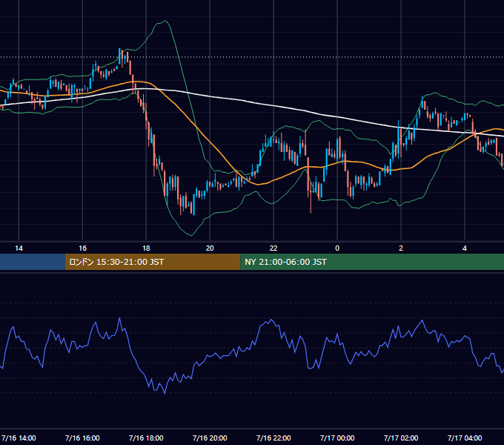Image resolution: width=504 pixels, height=445 pixels.
Task: Click the 7/16 14:00 time label
Action: click(19, 438)
